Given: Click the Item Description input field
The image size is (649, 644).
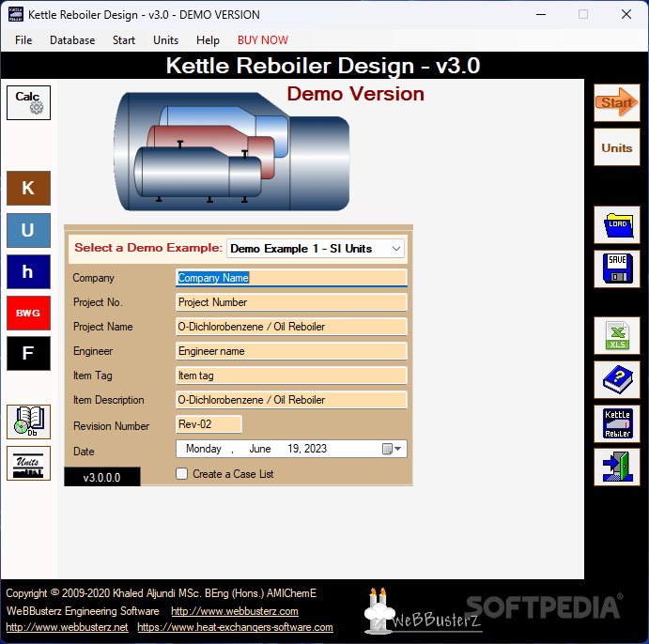Looking at the screenshot, I should click(291, 400).
